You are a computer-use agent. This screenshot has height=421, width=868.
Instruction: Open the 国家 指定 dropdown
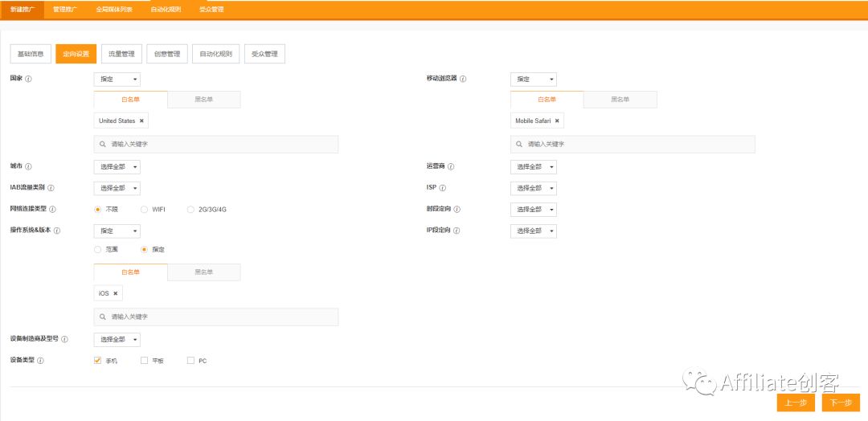(x=117, y=79)
